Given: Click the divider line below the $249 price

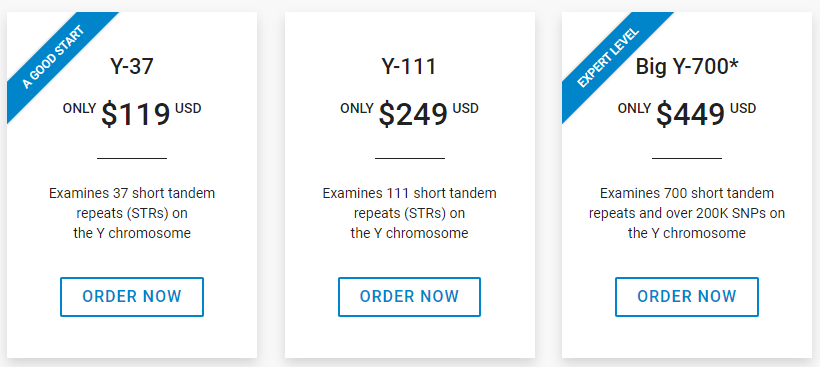Looking at the screenshot, I should pos(409,158).
